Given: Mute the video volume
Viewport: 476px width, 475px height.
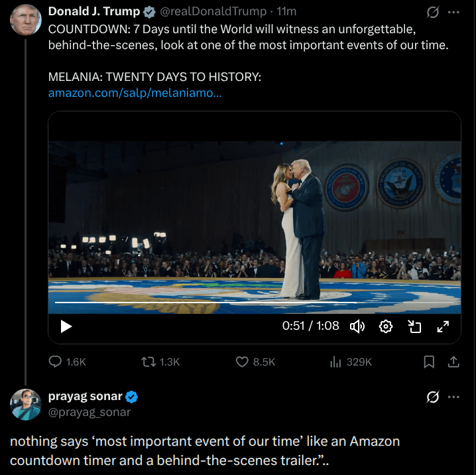Looking at the screenshot, I should [x=357, y=326].
